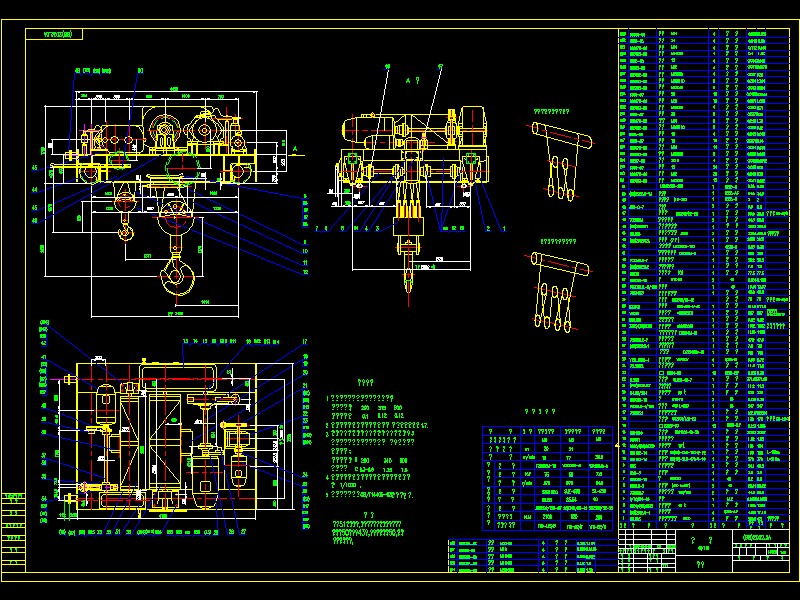Click balloon number 12 right of front view
This screenshot has width=800, height=600.
click(305, 272)
